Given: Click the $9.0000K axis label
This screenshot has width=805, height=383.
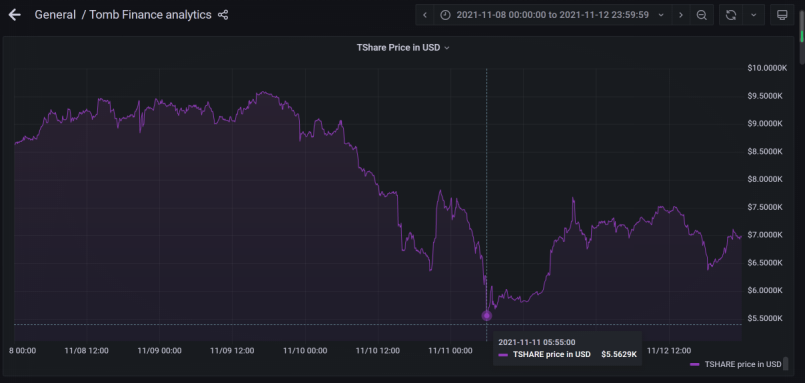Looking at the screenshot, I should [x=765, y=123].
